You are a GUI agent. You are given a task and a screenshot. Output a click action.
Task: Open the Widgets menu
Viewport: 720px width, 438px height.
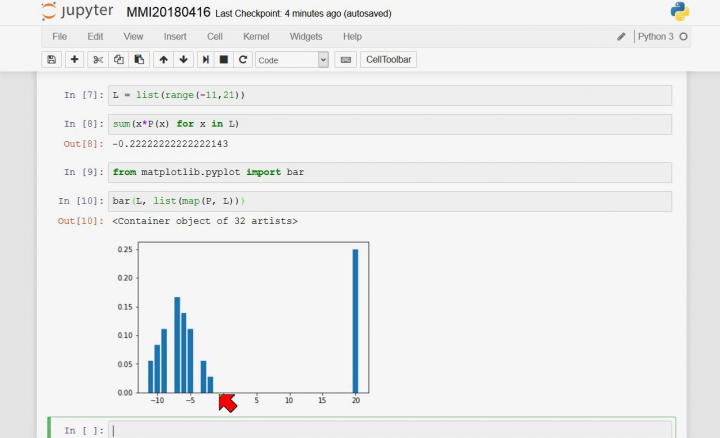pos(306,37)
